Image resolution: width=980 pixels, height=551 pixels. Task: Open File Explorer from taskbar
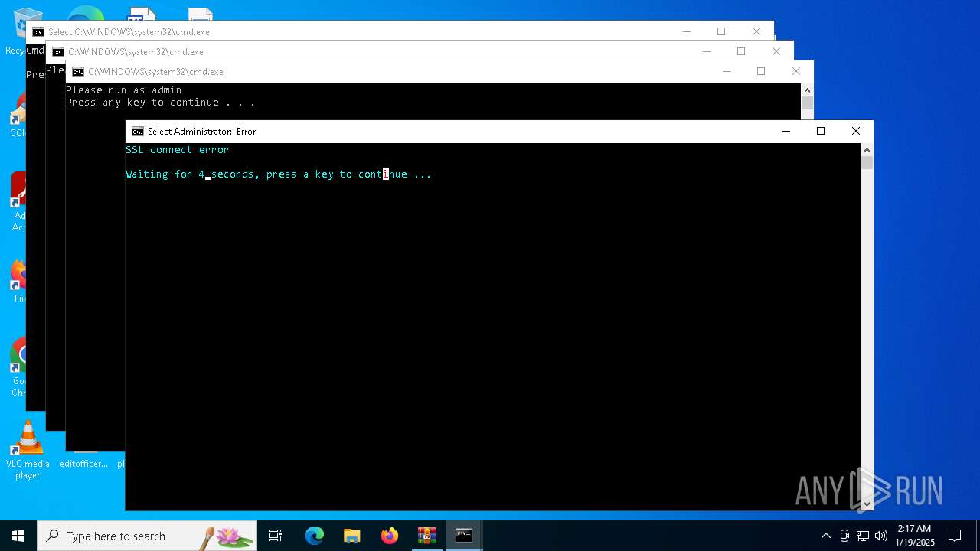coord(352,536)
